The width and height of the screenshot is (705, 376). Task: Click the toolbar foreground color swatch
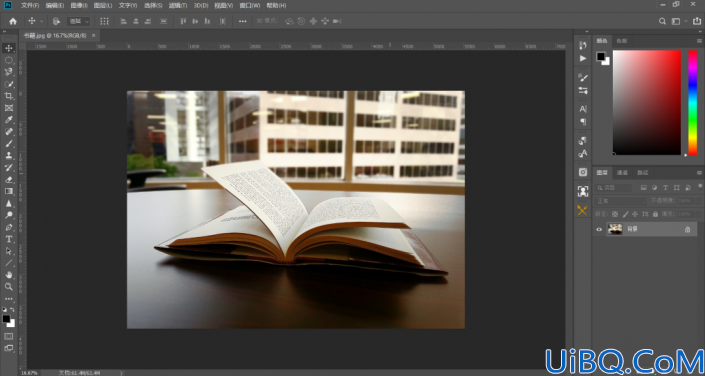pyautogui.click(x=6, y=318)
